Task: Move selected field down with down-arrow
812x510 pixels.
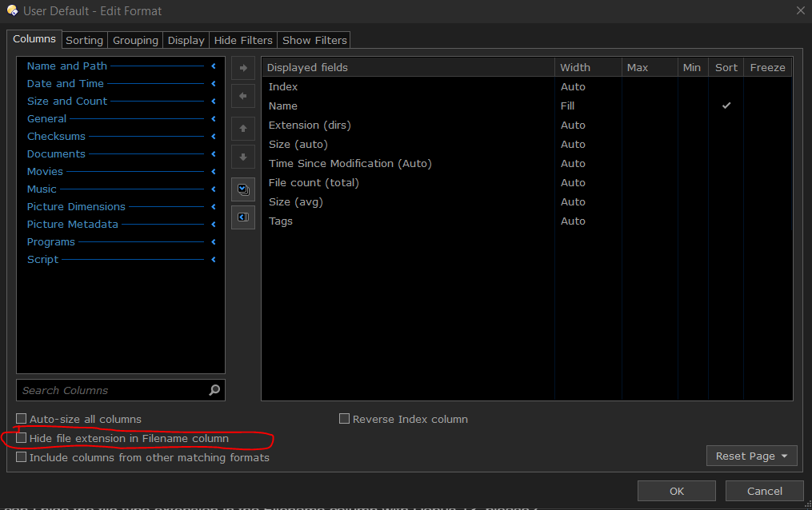Action: [243, 157]
